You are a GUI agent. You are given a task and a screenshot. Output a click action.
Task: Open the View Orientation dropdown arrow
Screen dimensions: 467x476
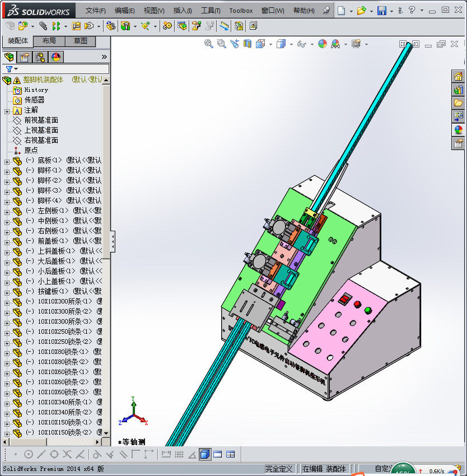coord(270,44)
